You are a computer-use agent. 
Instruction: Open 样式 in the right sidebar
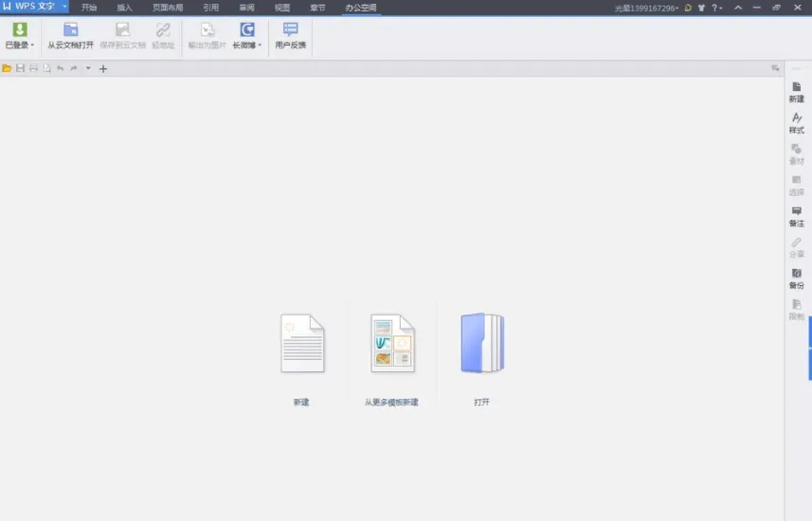pyautogui.click(x=797, y=123)
